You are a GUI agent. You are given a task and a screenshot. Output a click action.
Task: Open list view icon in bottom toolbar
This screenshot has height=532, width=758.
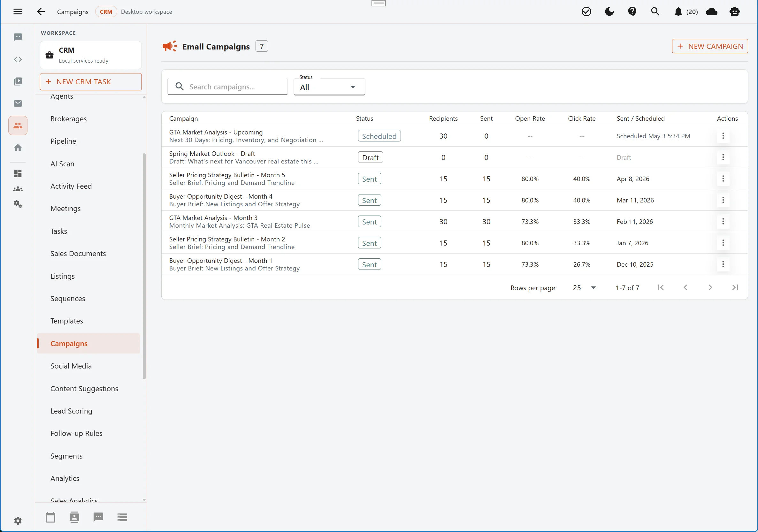(x=122, y=517)
